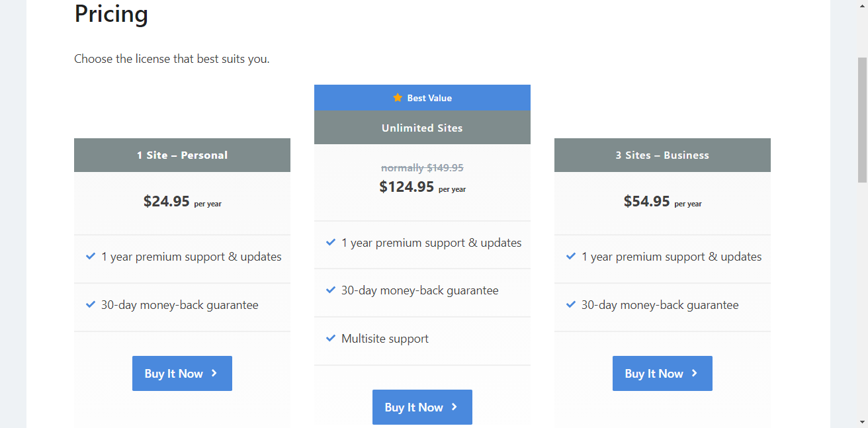
Task: Buy the 1 Site Personal plan
Action: tap(182, 373)
